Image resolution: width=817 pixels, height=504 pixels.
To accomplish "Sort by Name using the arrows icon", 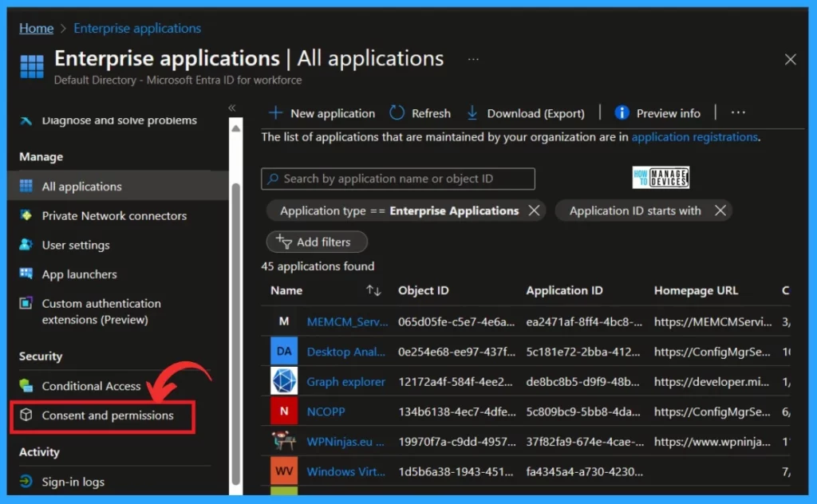I will coord(373,290).
